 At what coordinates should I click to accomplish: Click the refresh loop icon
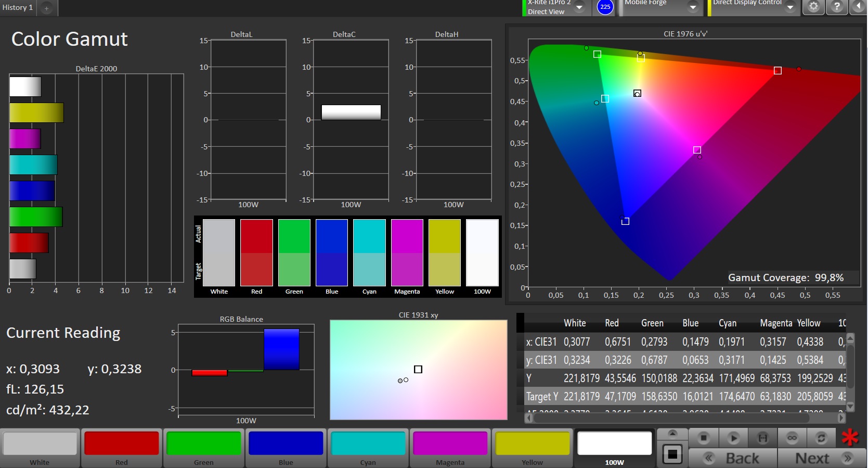(x=821, y=438)
